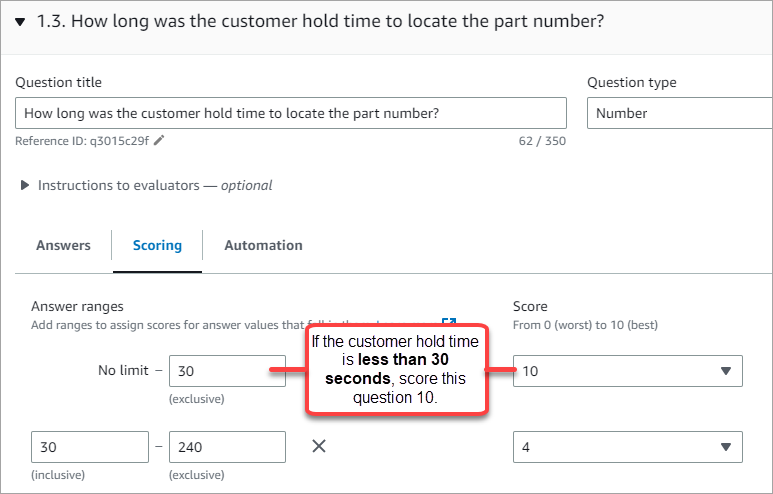
Task: Remove the 30–240 range with X icon
Action: (319, 446)
